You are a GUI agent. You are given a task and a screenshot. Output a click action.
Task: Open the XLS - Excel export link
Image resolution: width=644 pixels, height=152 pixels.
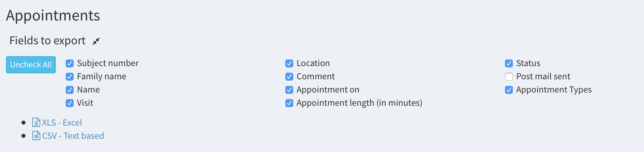coord(62,123)
